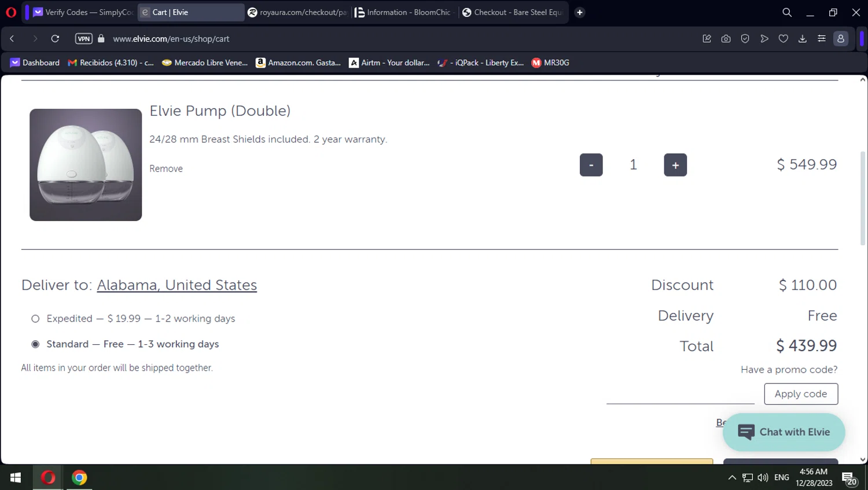Select Standard Free shipping option
868x490 pixels.
[x=35, y=344]
